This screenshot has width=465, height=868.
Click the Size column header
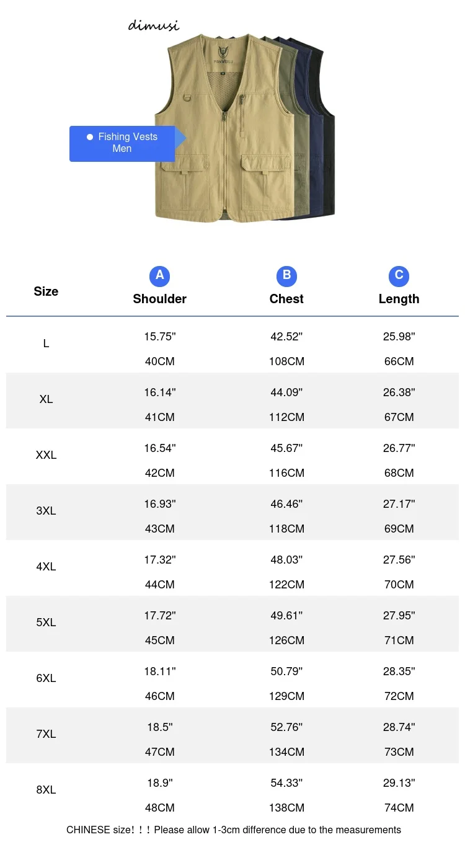click(46, 291)
